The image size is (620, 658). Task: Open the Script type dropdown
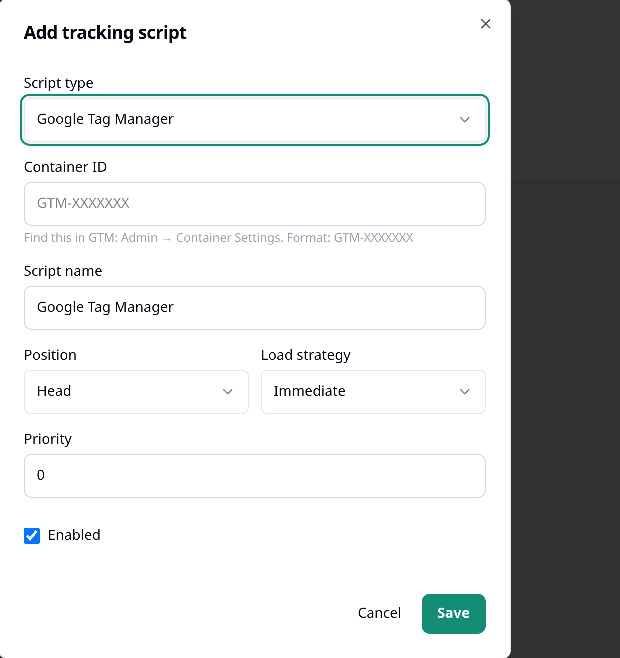[x=255, y=120]
